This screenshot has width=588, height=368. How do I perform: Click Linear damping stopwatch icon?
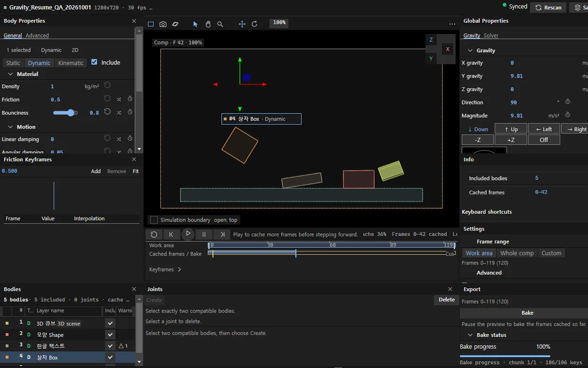tap(130, 138)
